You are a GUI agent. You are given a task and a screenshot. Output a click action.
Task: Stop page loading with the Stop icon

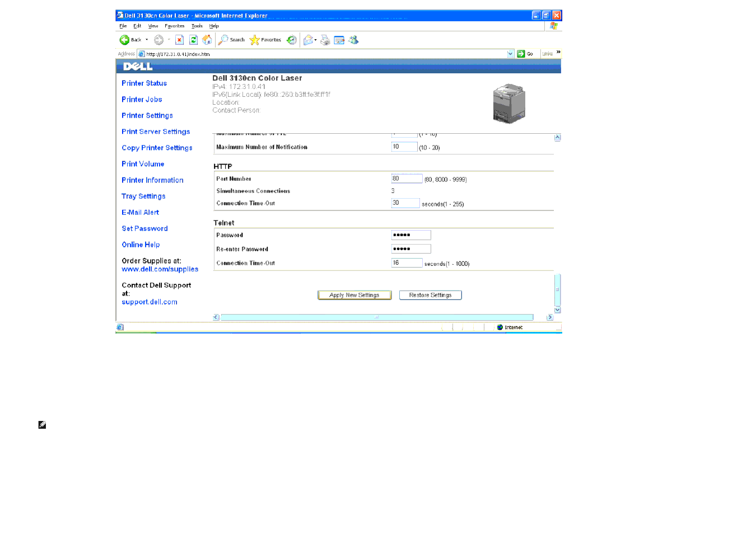pos(179,40)
